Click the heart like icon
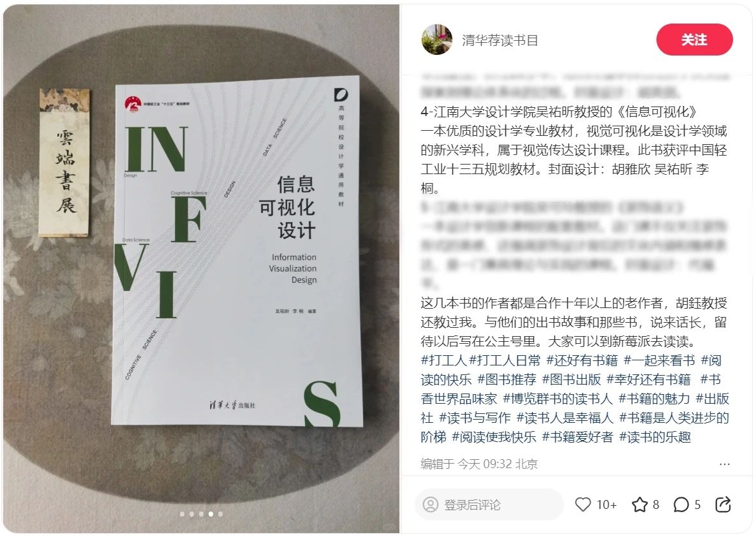756x537 pixels. (x=582, y=504)
